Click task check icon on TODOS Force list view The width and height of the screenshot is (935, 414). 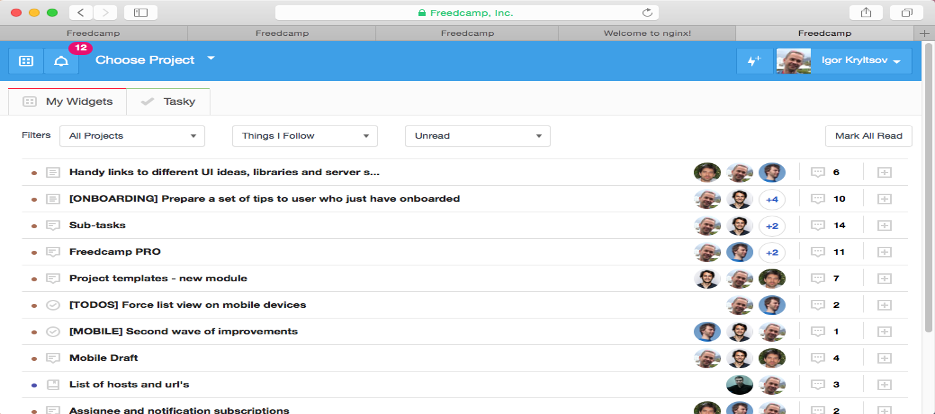click(x=53, y=305)
